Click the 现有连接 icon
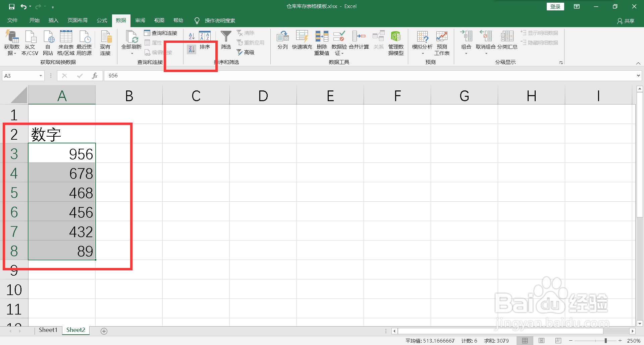644x345 pixels. coord(105,43)
